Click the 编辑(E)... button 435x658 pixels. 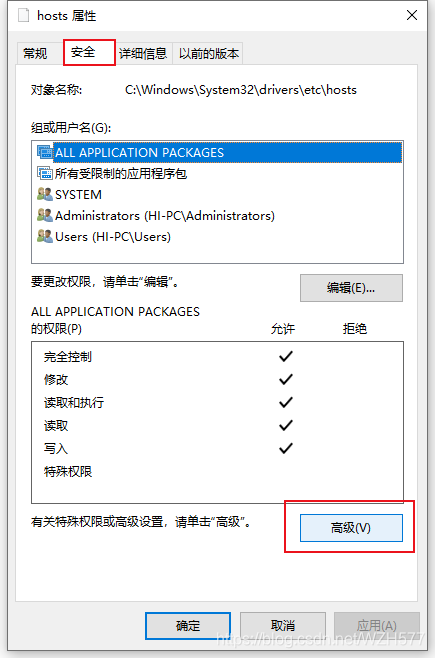pos(351,288)
